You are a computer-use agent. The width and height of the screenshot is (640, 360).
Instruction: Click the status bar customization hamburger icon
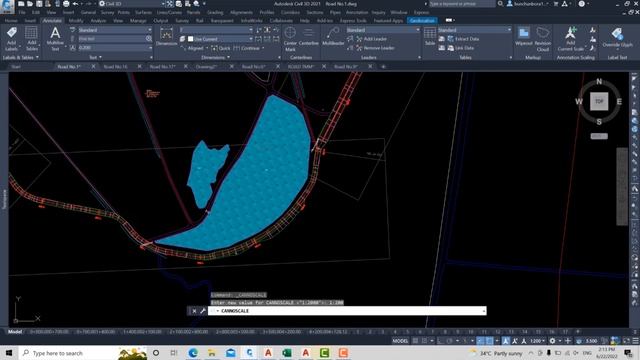click(x=636, y=341)
